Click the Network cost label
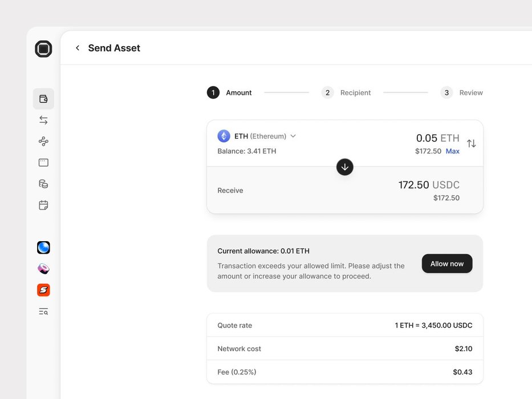The height and width of the screenshot is (399, 532). tap(239, 349)
